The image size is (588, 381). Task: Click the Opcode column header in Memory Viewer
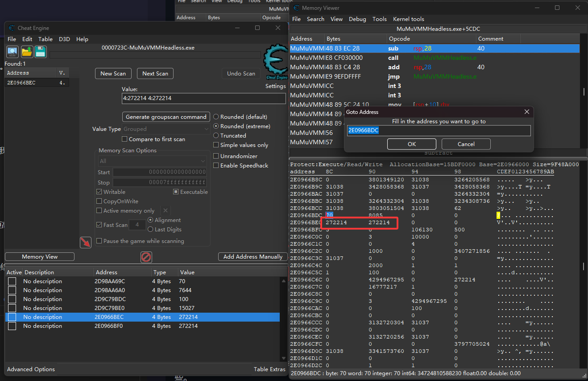point(431,39)
